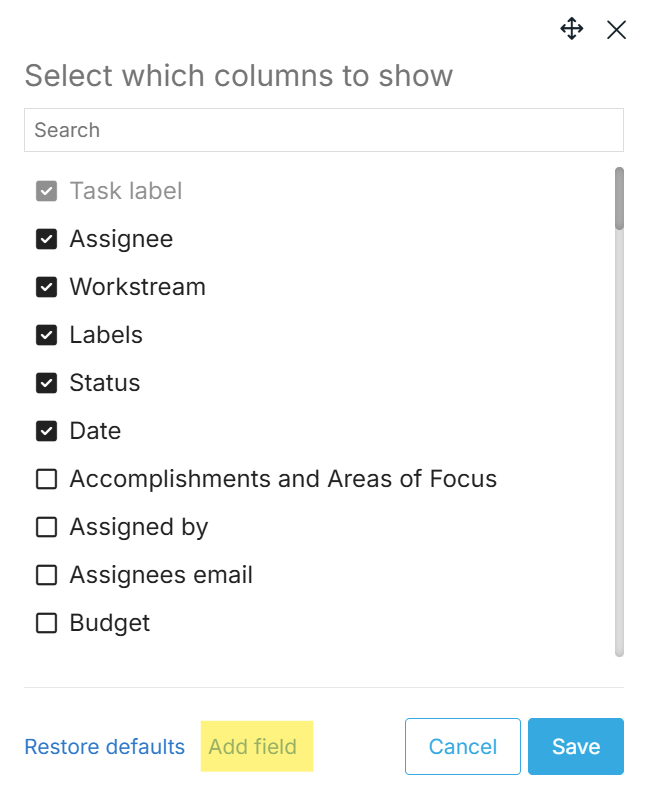Screen dimensions: 651x804
Task: Click the move dialog drag icon
Action: (x=571, y=29)
